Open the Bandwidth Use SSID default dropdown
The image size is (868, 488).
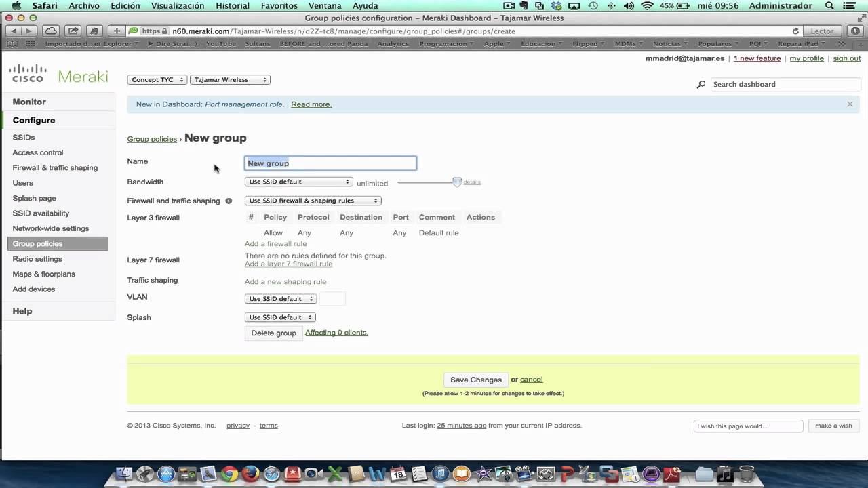point(298,182)
